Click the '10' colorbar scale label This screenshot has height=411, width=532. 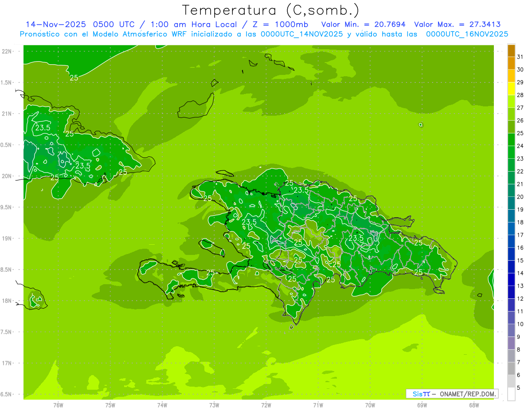[x=520, y=324]
